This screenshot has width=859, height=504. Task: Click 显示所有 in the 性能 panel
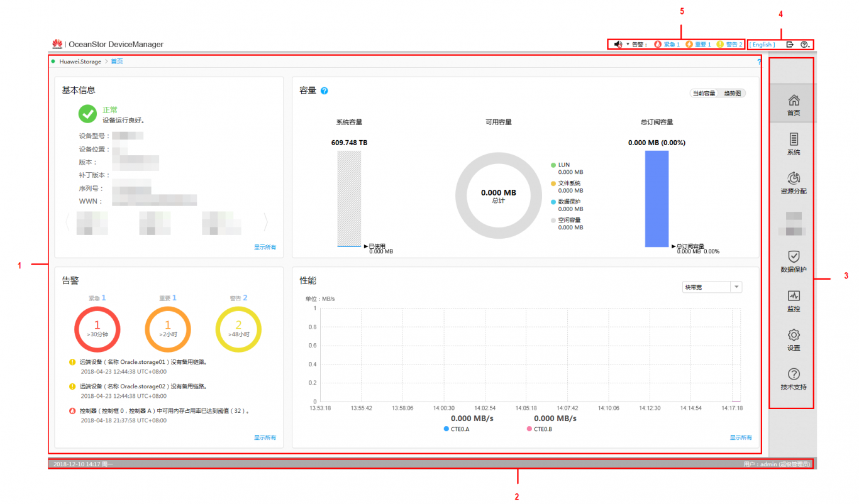(741, 437)
